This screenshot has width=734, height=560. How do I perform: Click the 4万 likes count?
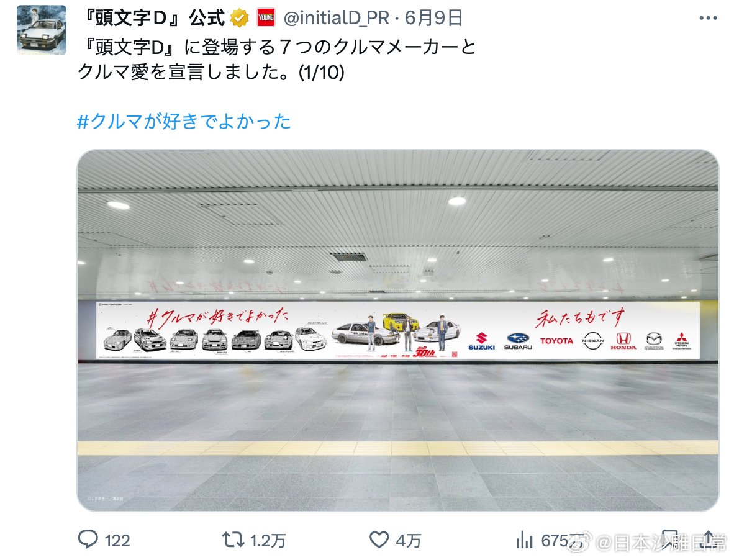[x=408, y=541]
